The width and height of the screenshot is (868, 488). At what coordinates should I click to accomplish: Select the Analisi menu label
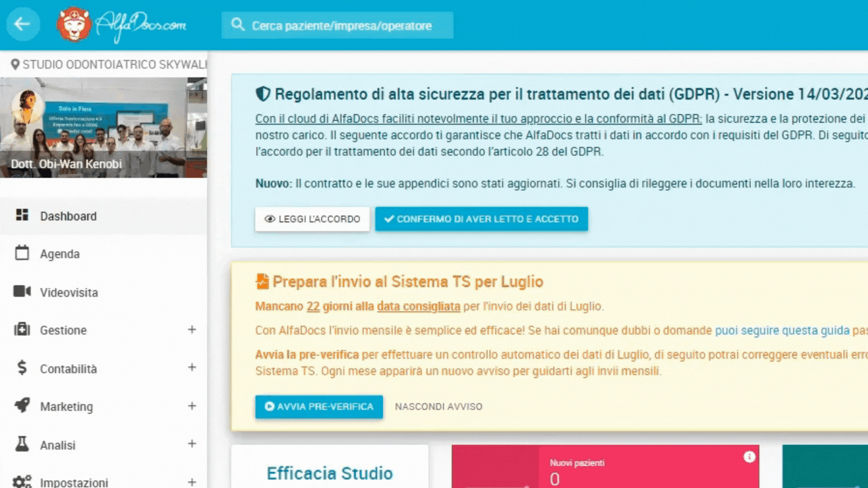(x=58, y=445)
